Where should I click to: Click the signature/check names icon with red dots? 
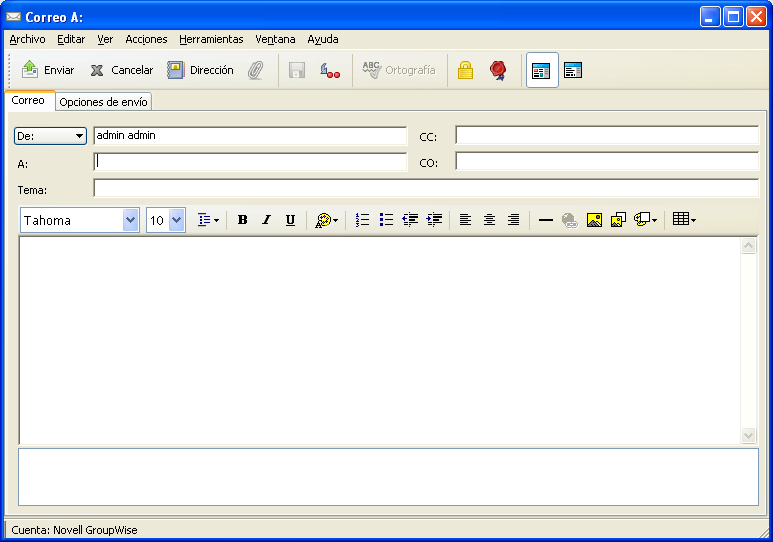point(330,70)
